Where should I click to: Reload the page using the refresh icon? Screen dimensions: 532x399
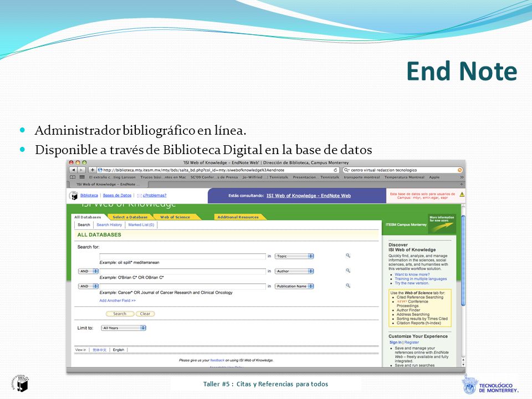point(336,170)
